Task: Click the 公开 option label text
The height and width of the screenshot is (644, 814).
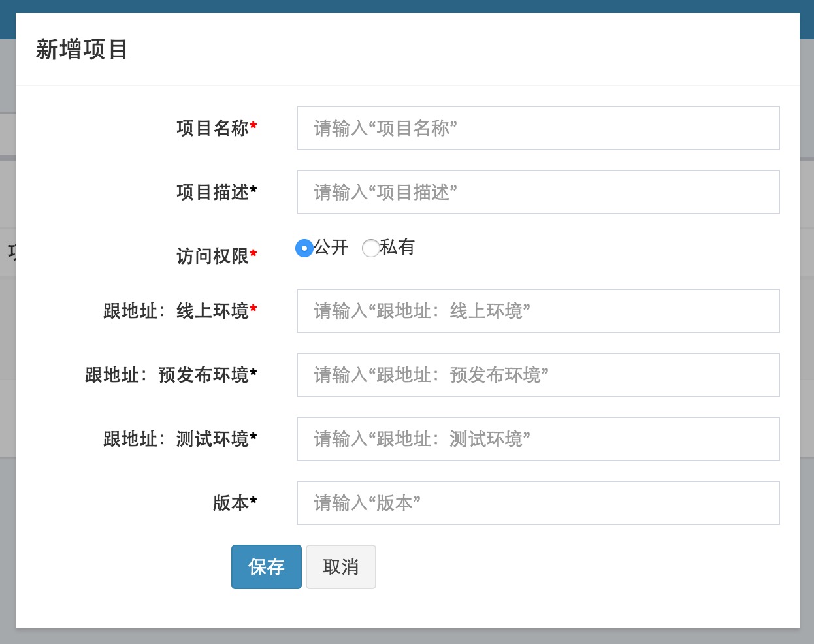Action: coord(331,248)
